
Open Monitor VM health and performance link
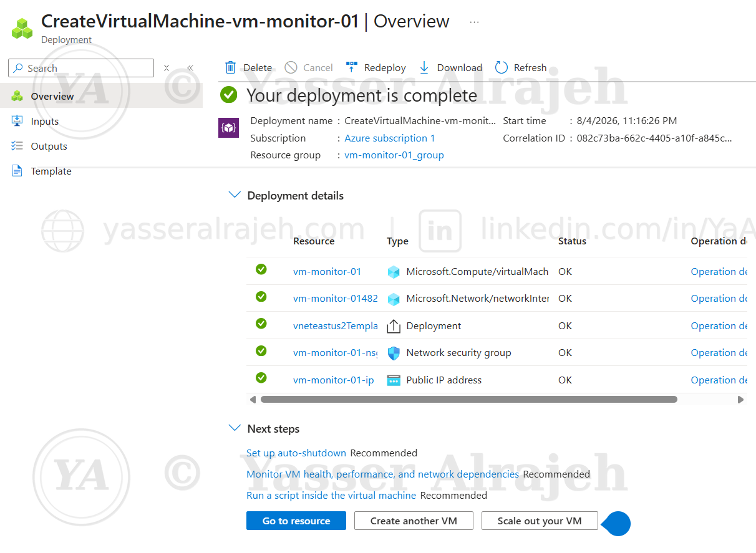tap(382, 474)
